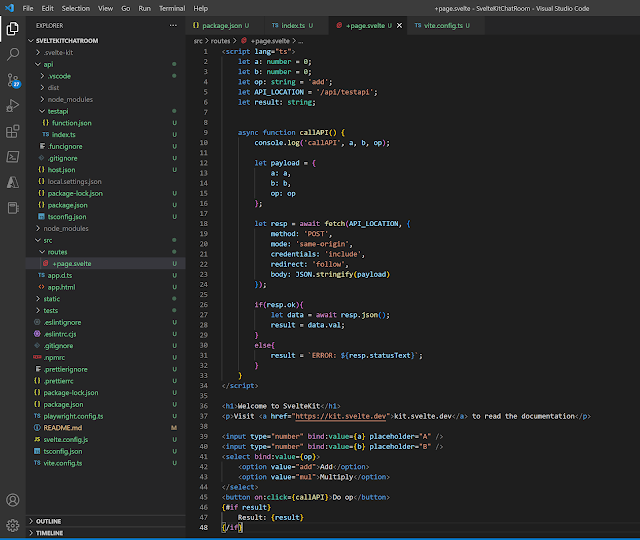Screen dimensions: 640x540
Task: Expand the static folder
Action: point(52,298)
